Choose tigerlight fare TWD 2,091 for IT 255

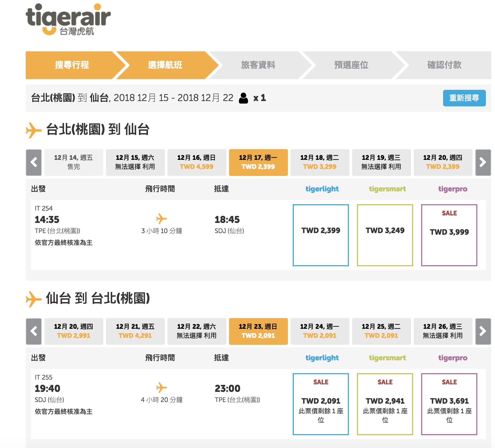point(321,404)
